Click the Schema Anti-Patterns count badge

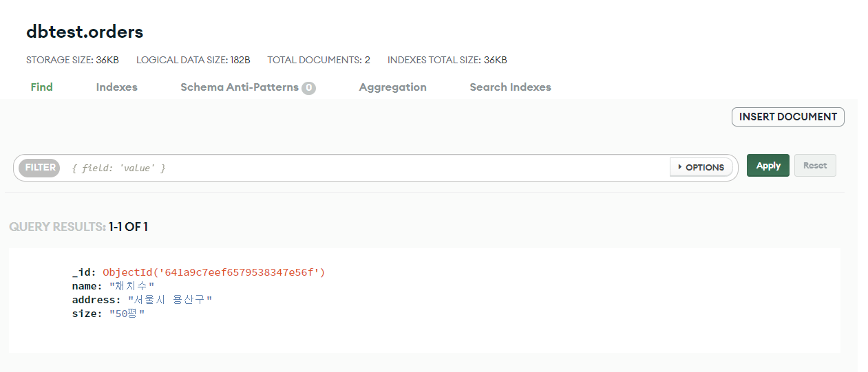[308, 88]
